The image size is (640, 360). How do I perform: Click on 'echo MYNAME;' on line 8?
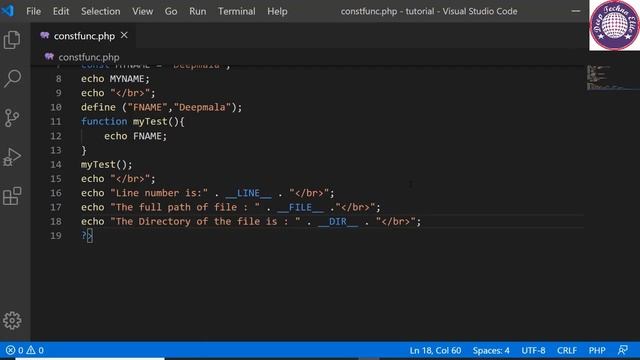(x=115, y=79)
